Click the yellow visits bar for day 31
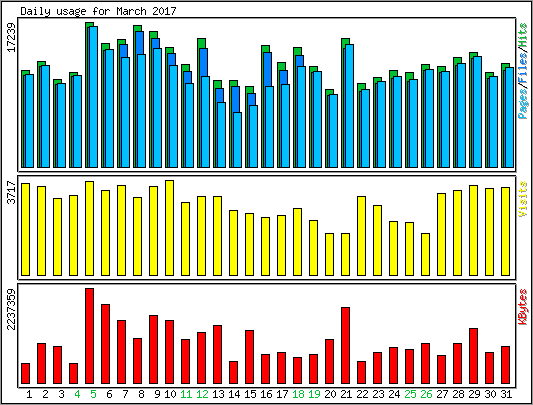This screenshot has height=405, width=533. (x=505, y=231)
